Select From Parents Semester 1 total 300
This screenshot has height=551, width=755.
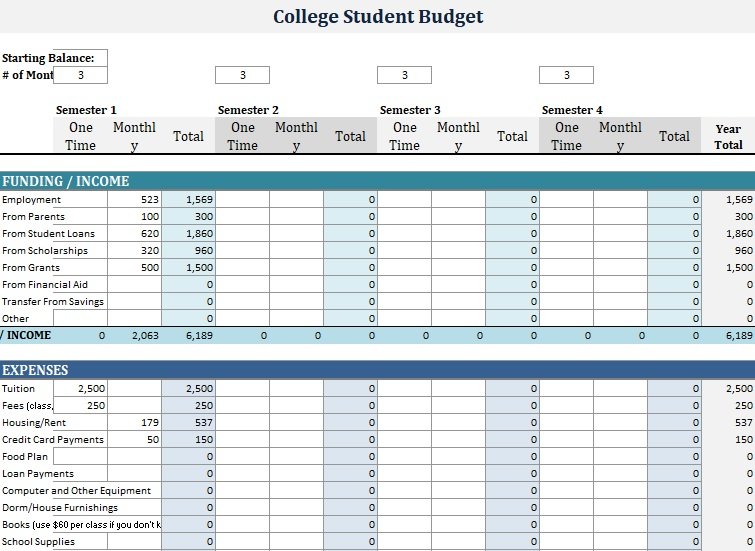(x=188, y=217)
